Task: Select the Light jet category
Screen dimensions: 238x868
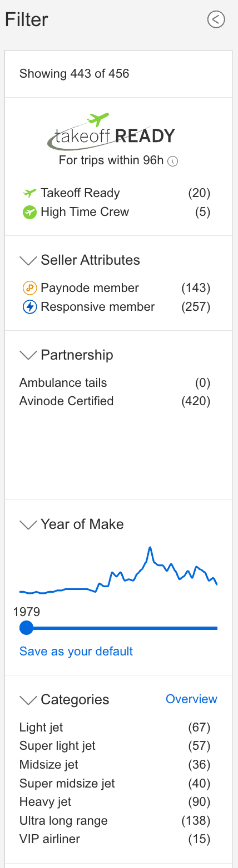Action: pyautogui.click(x=116, y=728)
